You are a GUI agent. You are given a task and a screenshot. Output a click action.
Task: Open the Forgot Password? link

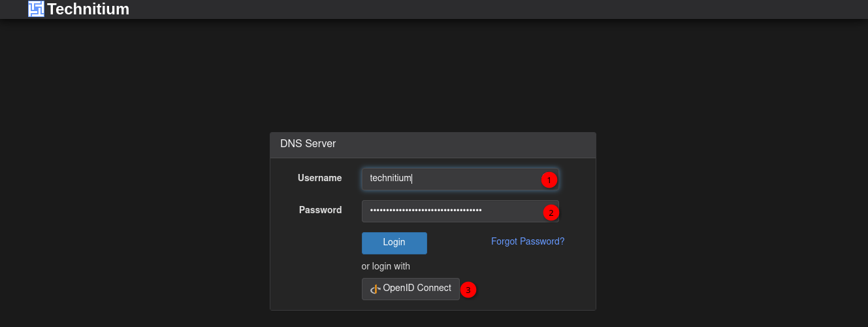tap(528, 241)
